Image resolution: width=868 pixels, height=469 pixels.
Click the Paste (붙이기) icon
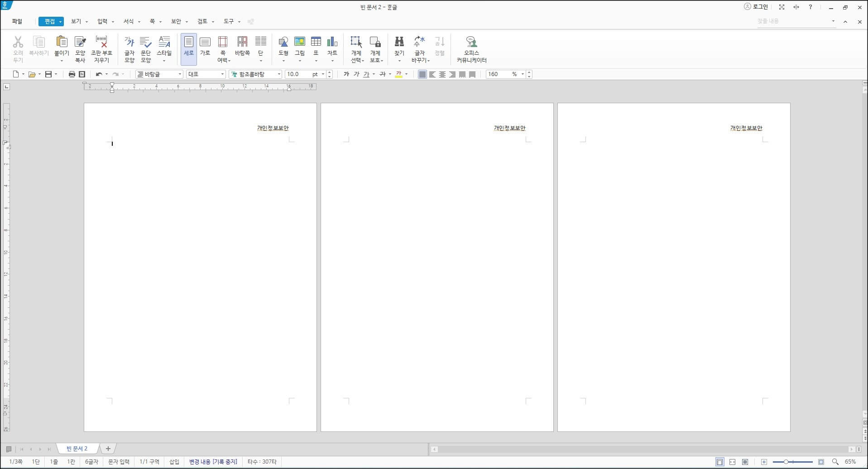(x=62, y=42)
